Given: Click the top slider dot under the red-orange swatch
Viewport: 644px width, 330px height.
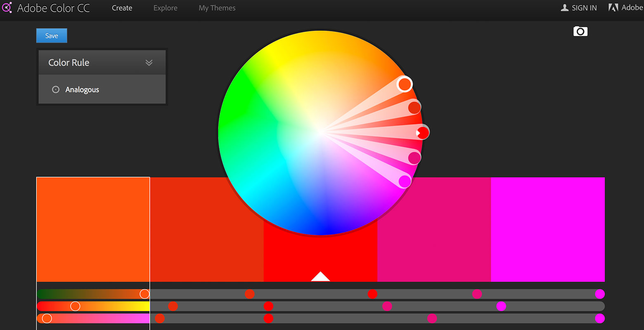Looking at the screenshot, I should (x=249, y=294).
